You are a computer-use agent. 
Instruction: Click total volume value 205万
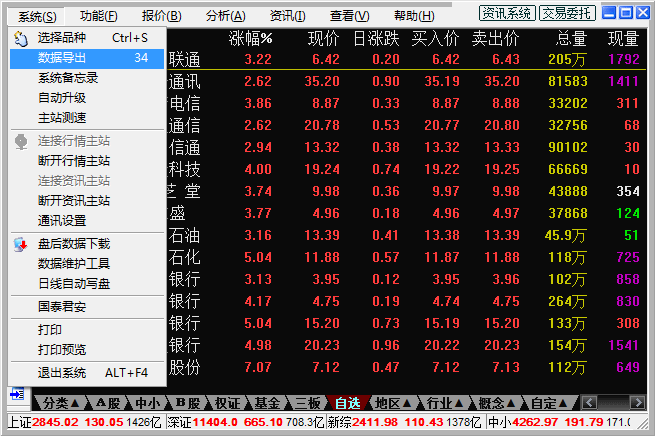567,59
